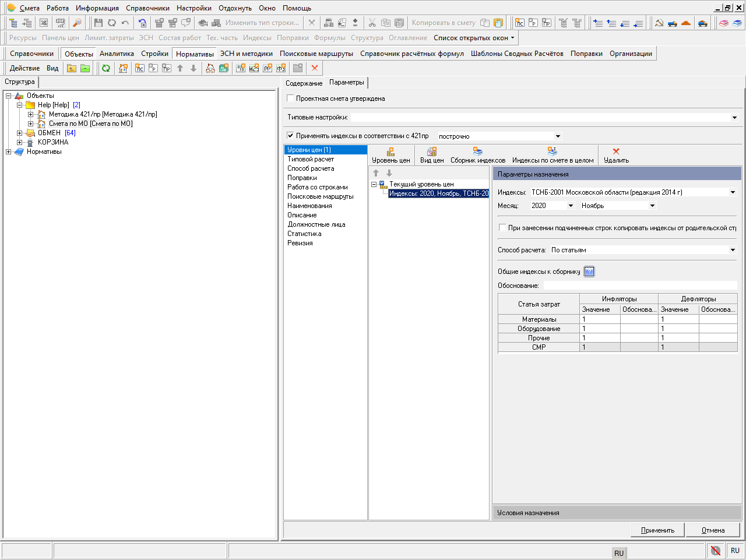Image resolution: width=746 pixels, height=560 pixels.
Task: Open the Индексы ТСНБ-2001 dropdown
Action: pos(733,192)
